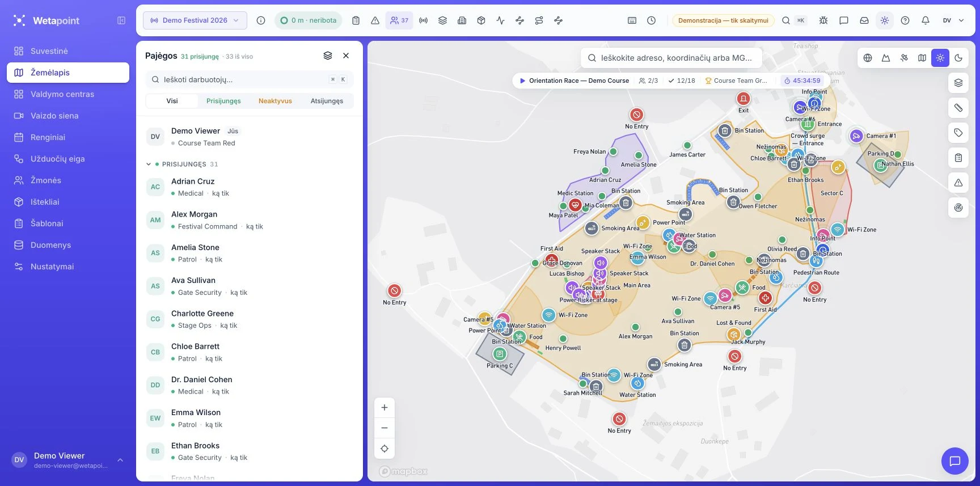Report a bug via bug icon
The image size is (980, 486).
pos(823,20)
